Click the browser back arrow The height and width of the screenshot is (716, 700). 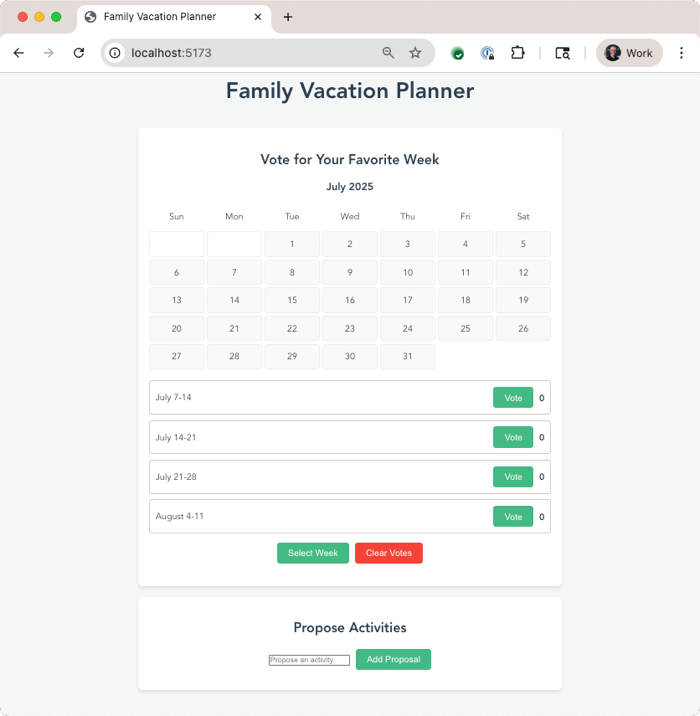coord(18,53)
